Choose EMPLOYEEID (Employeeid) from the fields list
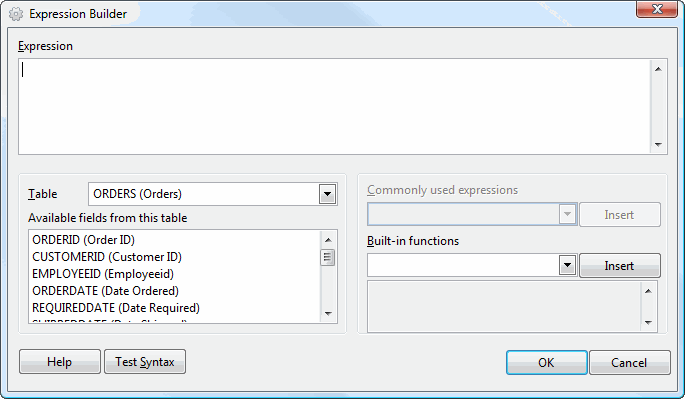Viewport: 685px width, 399px height. coord(103,274)
